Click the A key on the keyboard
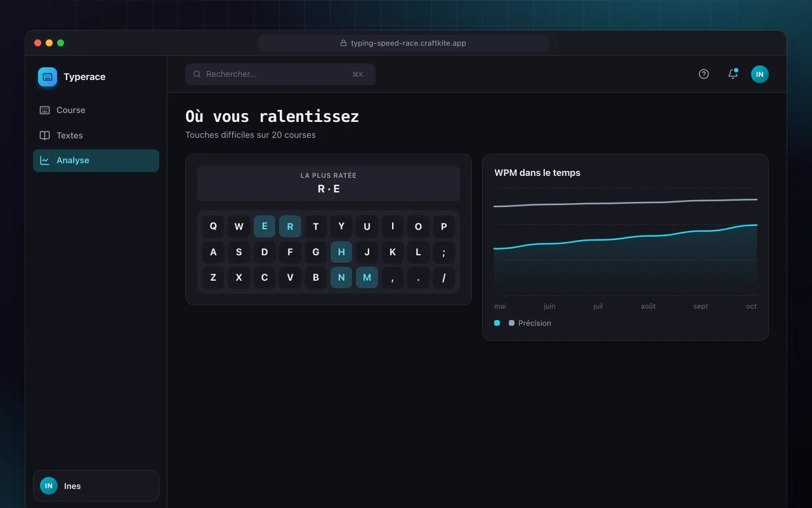812x508 pixels. [x=213, y=252]
